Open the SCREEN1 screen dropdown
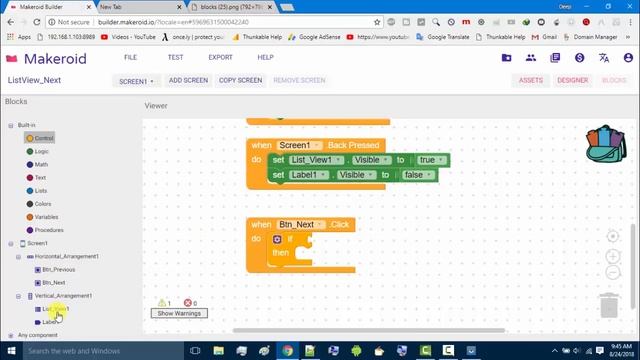Viewport: 640px width, 360px height. coord(136,81)
